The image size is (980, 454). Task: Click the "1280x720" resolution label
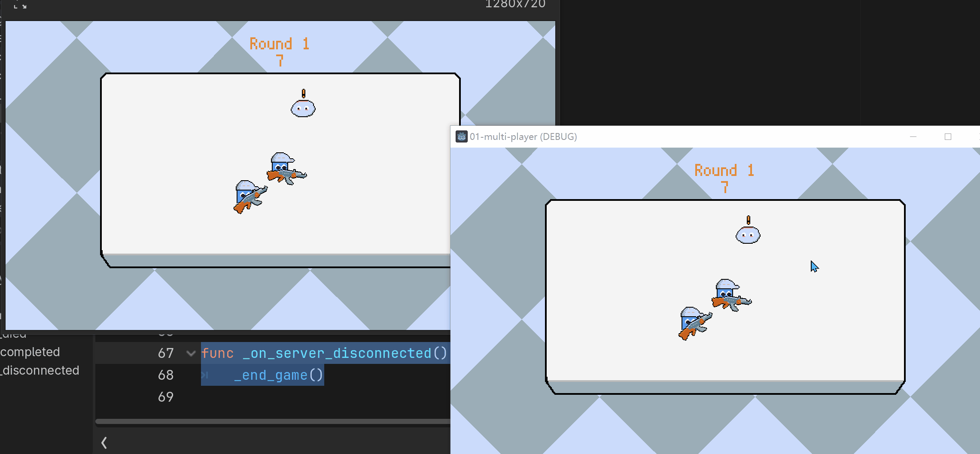(515, 5)
